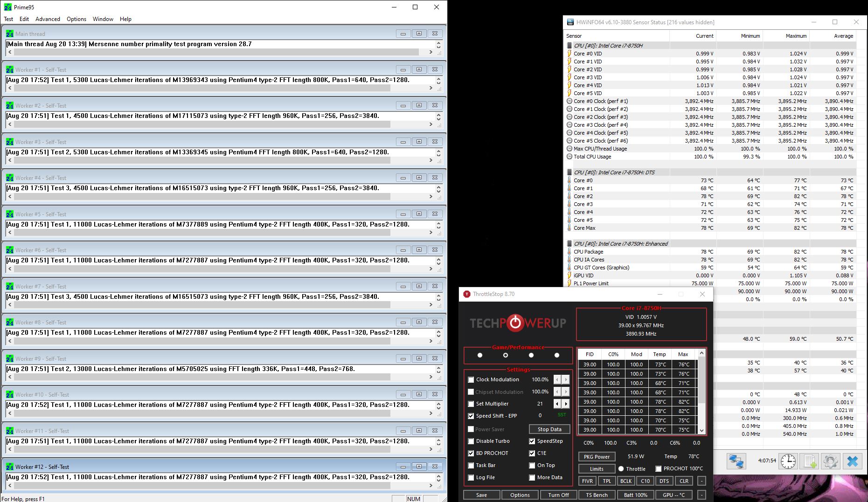Decrease Clock Modulation with left arrow
The height and width of the screenshot is (502, 868).
(x=557, y=379)
